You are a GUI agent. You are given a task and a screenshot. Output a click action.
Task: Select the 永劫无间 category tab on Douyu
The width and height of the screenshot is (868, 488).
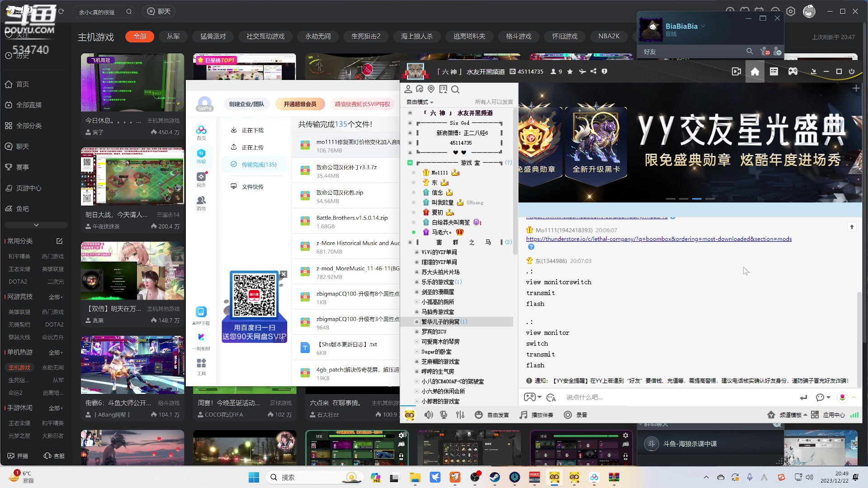[x=318, y=36]
